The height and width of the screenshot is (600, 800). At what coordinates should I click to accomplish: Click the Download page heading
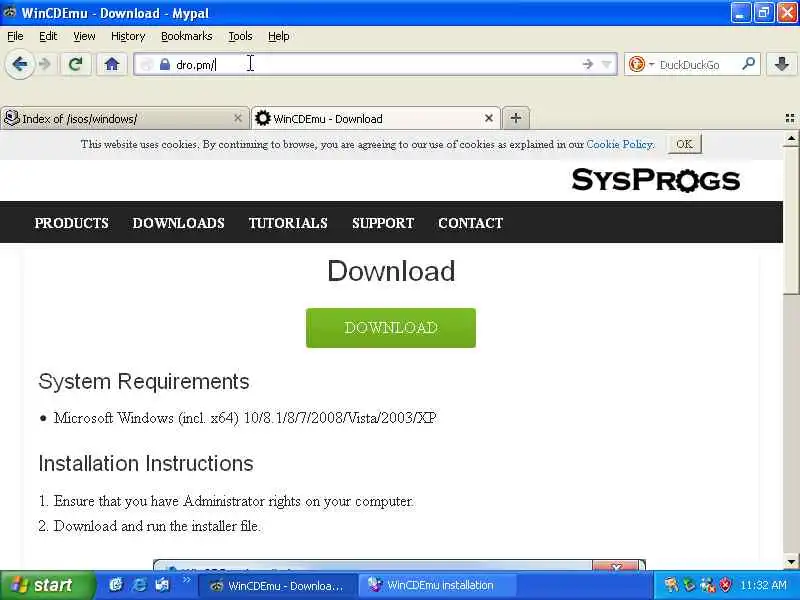(x=391, y=271)
